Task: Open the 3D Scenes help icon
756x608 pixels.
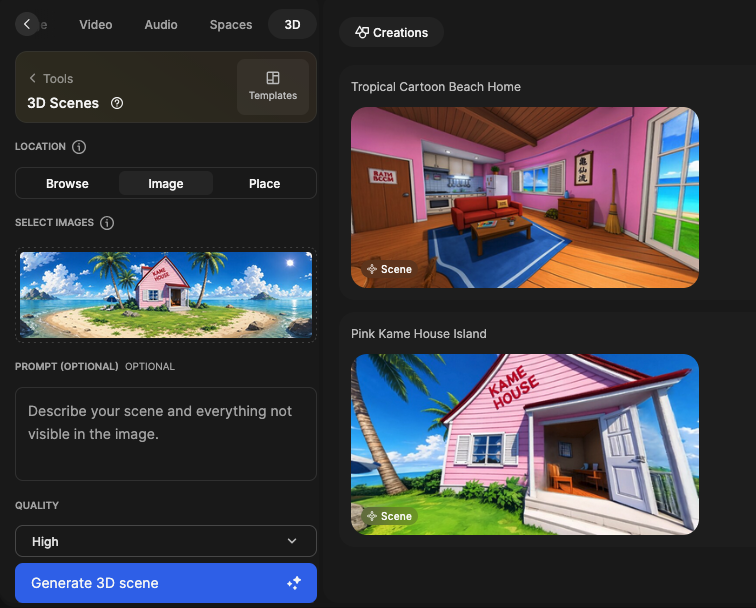Action: point(117,103)
